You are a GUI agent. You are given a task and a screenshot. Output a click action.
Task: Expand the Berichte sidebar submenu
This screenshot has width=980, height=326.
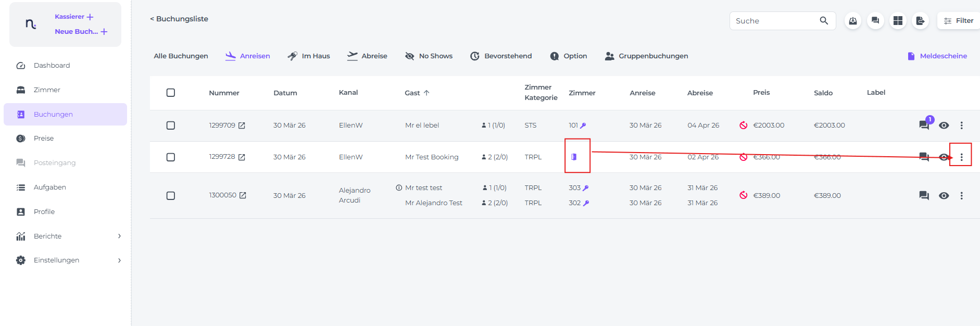[x=119, y=236]
